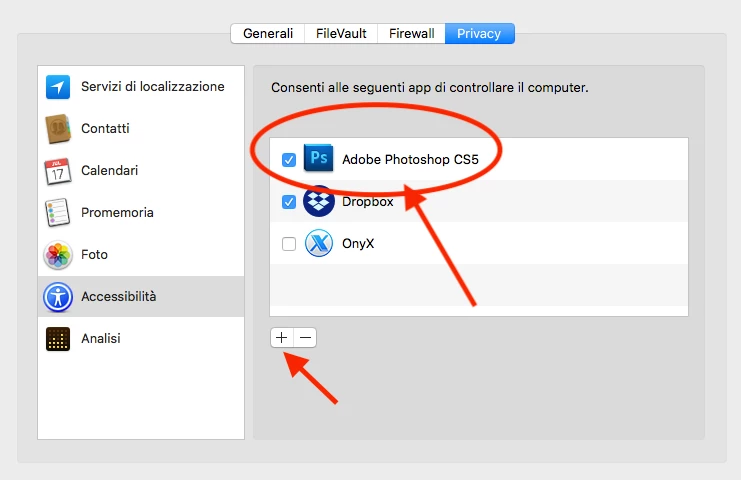This screenshot has width=741, height=480.
Task: Remove an app with the minus button
Action: pyautogui.click(x=305, y=338)
